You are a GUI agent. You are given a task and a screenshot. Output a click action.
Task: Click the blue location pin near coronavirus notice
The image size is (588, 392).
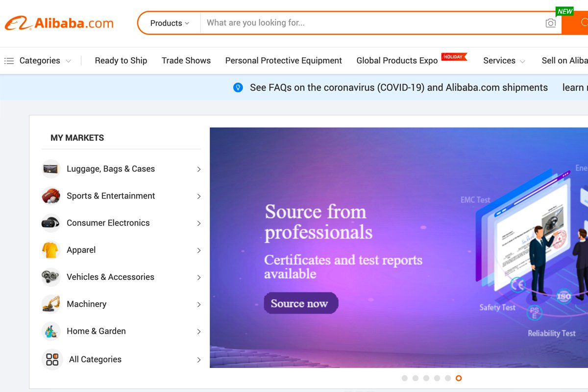tap(239, 87)
